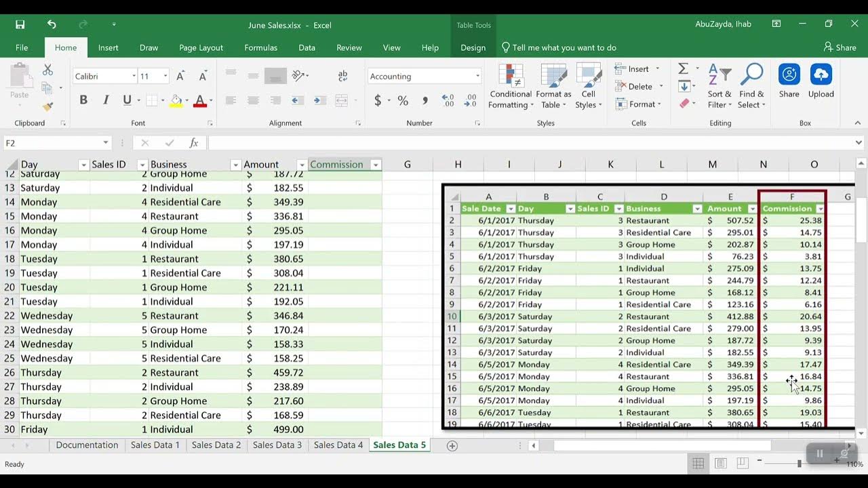The height and width of the screenshot is (488, 868).
Task: Open the File menu
Action: [22, 47]
